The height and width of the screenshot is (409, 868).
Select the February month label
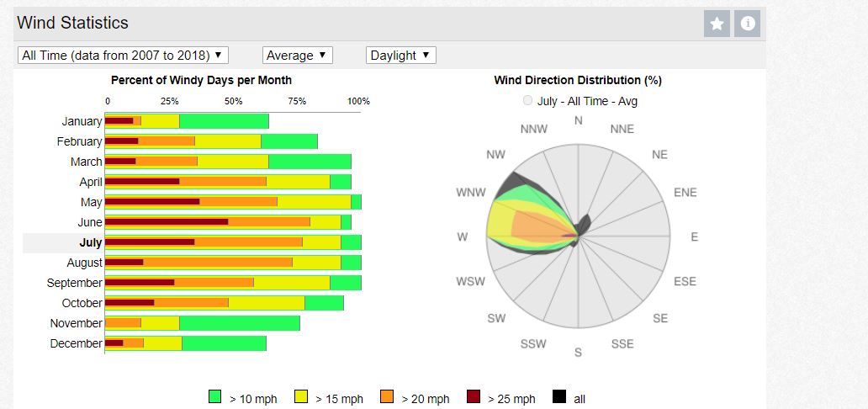coord(79,142)
